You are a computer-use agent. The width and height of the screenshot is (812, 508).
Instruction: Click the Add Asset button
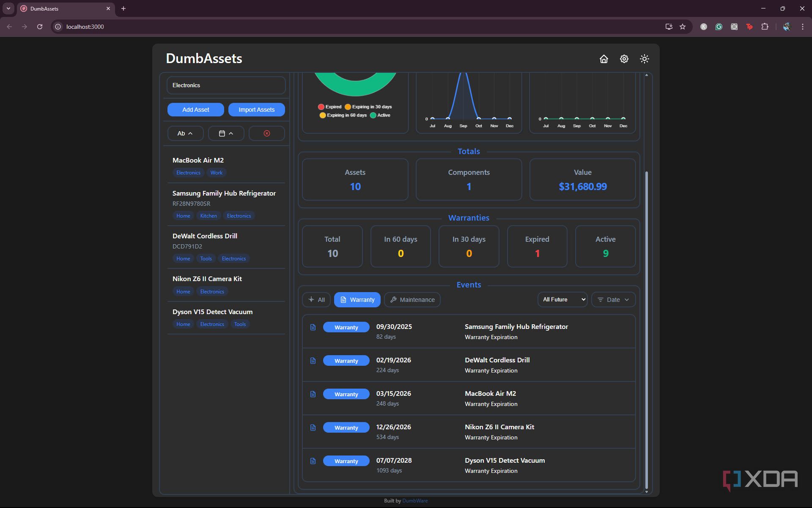tap(195, 110)
